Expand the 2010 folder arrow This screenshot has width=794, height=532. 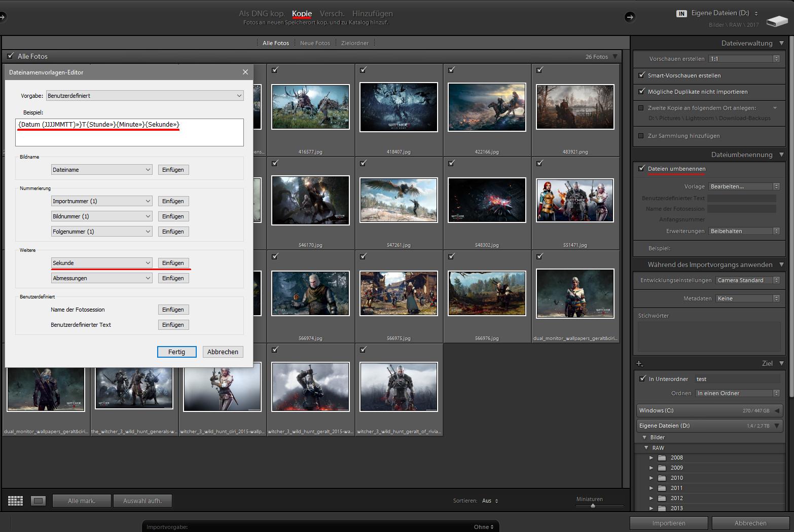[x=652, y=478]
